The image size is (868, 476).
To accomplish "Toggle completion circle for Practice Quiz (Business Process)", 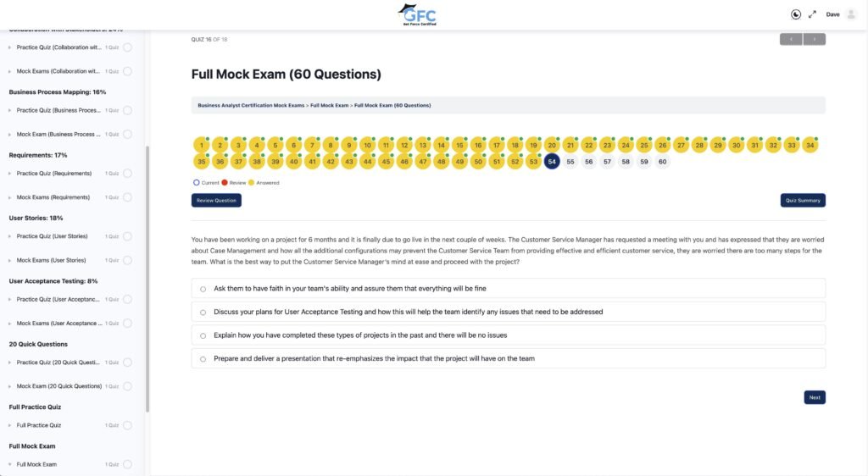I will point(127,110).
